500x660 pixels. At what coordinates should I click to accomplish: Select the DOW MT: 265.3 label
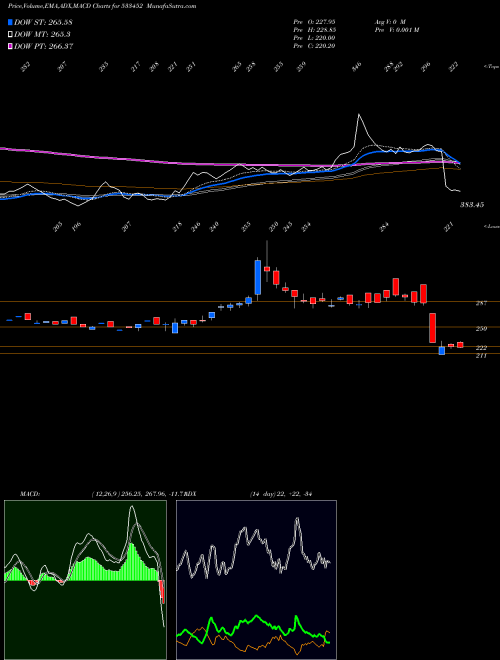click(x=42, y=35)
